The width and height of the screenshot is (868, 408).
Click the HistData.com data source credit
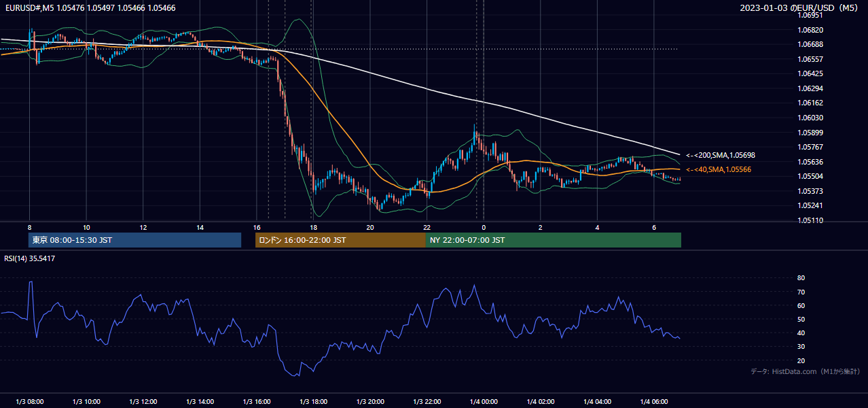pyautogui.click(x=805, y=371)
